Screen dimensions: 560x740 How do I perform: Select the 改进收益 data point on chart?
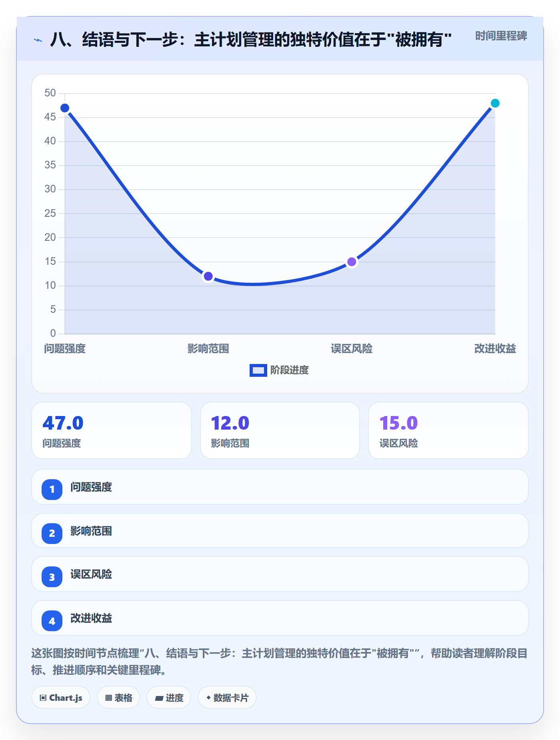coord(495,103)
